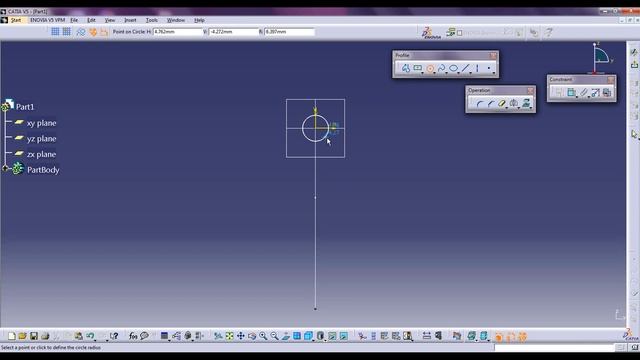The height and width of the screenshot is (360, 640).
Task: Click the Pan icon in view toolbar
Action: 241,336
